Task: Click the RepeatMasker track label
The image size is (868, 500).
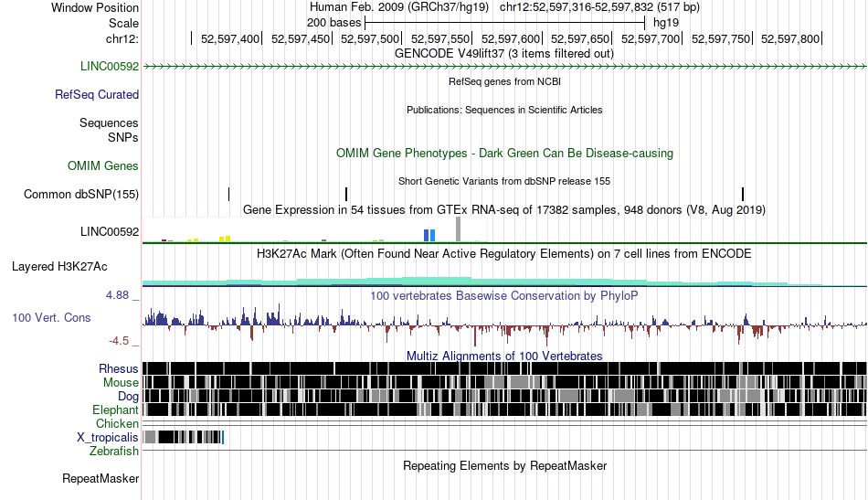Action: pyautogui.click(x=101, y=478)
